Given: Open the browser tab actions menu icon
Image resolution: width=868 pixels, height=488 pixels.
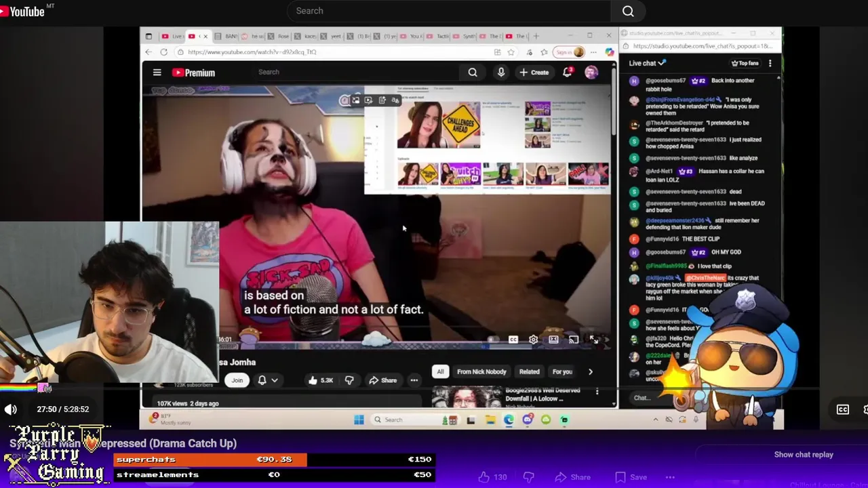Looking at the screenshot, I should tap(149, 36).
